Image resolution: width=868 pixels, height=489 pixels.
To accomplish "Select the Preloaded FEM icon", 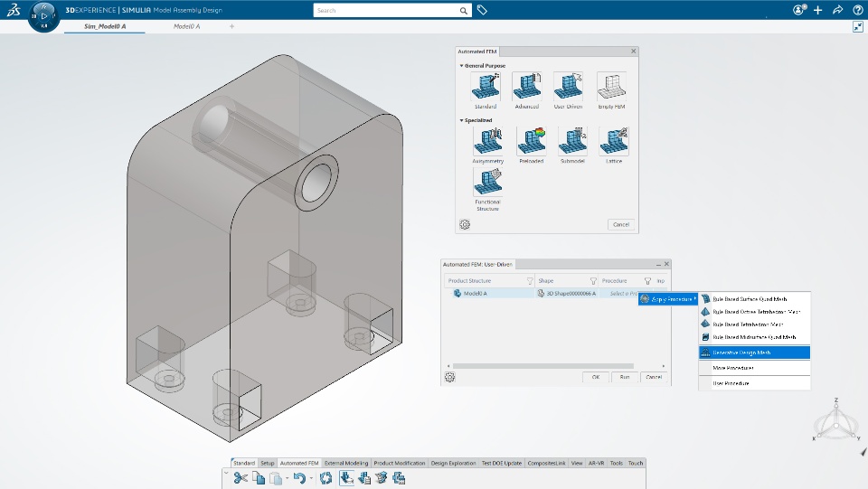I will (532, 142).
